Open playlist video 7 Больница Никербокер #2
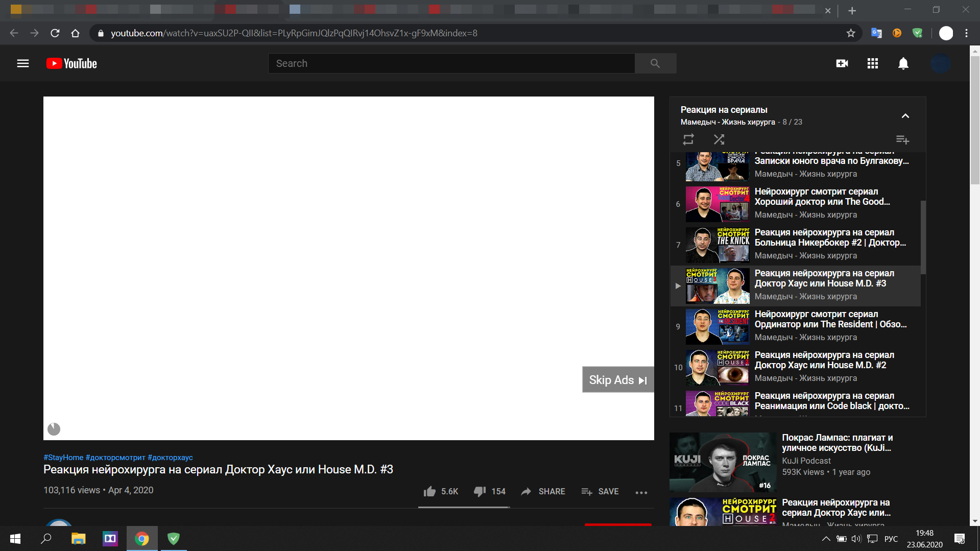This screenshot has width=980, height=551. (795, 245)
